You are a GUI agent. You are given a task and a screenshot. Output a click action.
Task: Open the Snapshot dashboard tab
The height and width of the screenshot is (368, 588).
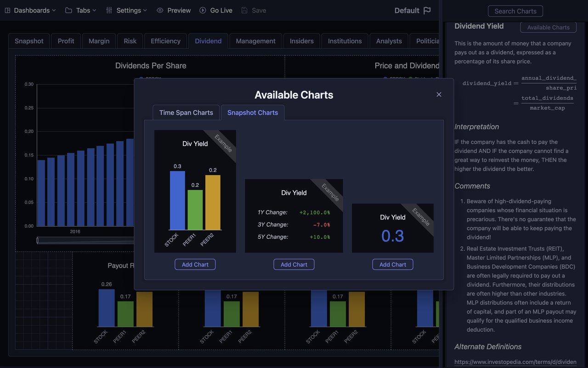[29, 41]
